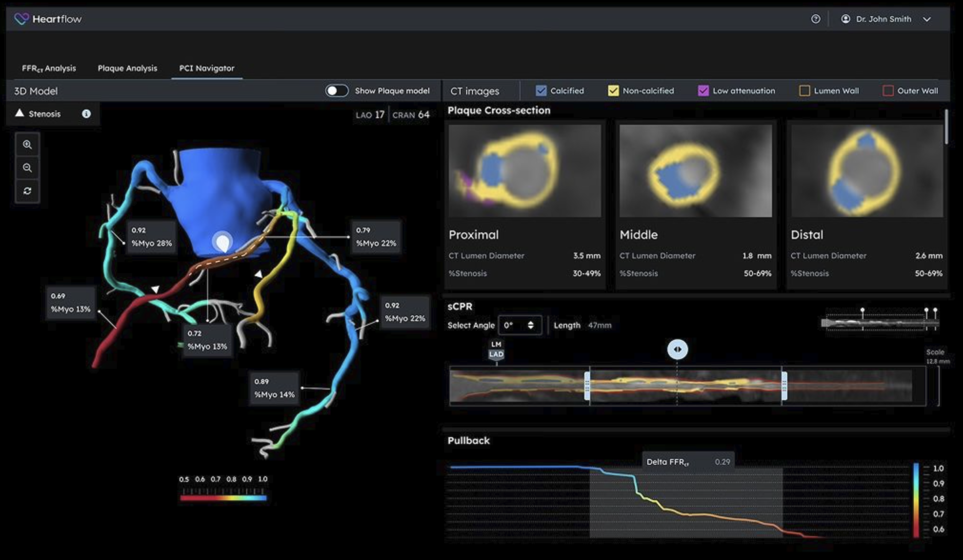This screenshot has width=963, height=560.
Task: Select the 0.92 %Myo 28% label
Action: point(151,237)
